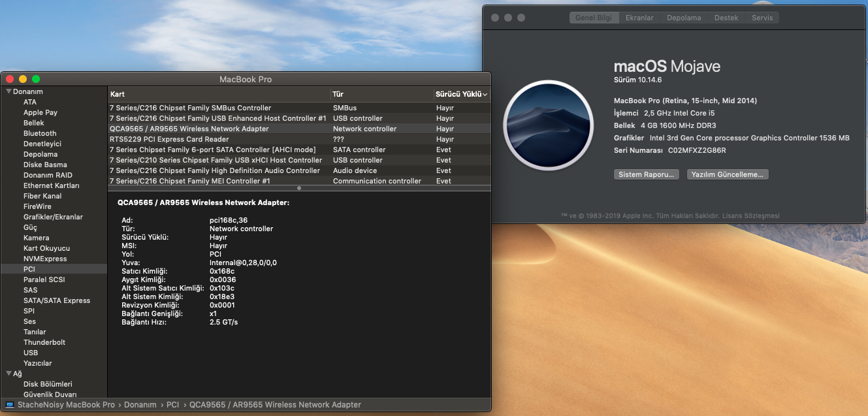The image size is (868, 416).
Task: Choose the RTS5229 PCI Express Card Reader row
Action: point(169,139)
